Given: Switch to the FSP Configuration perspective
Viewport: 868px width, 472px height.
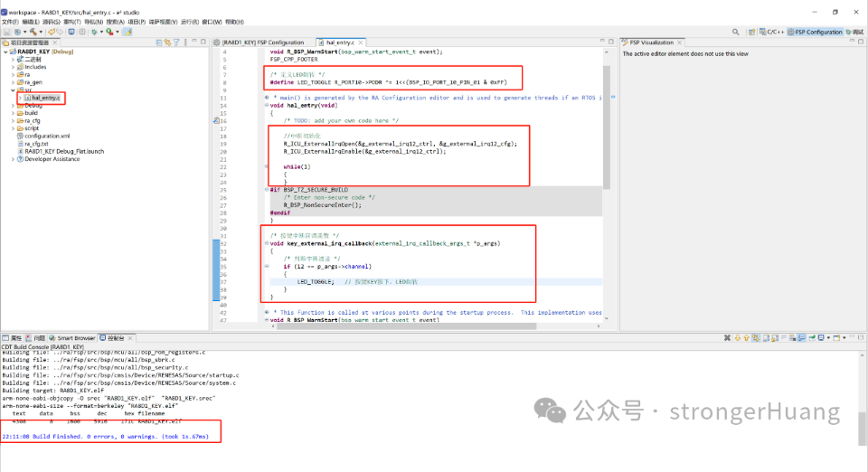Looking at the screenshot, I should 815,32.
